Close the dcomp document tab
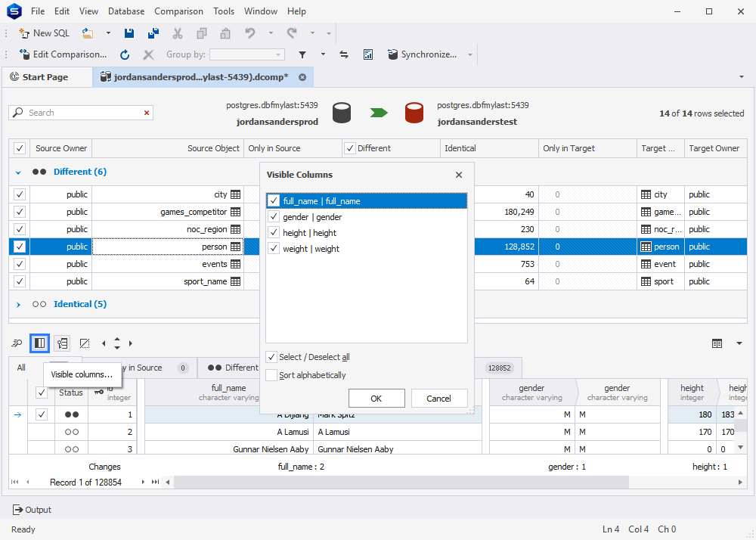The height and width of the screenshot is (540, 756). click(x=302, y=77)
